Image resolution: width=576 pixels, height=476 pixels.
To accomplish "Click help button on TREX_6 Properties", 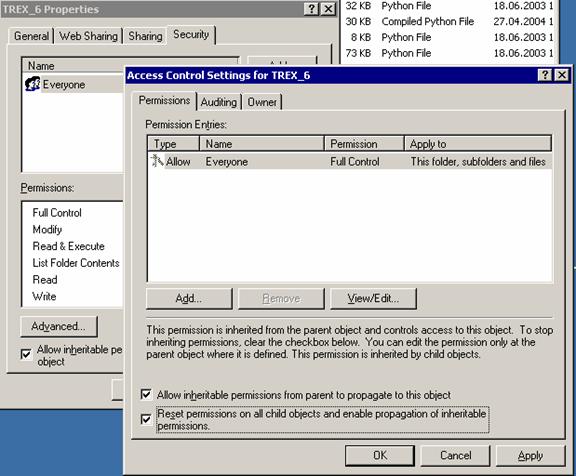I will [311, 9].
